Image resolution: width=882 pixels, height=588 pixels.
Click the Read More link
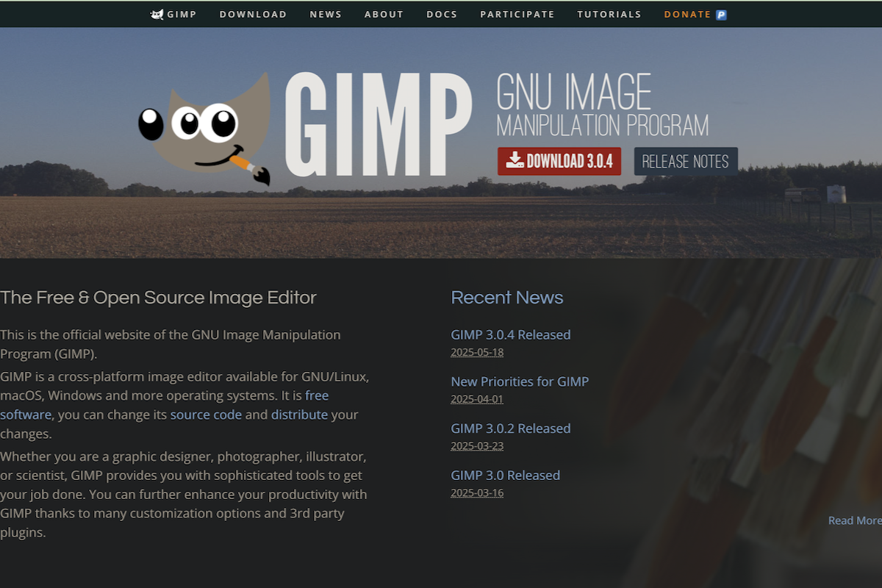pos(855,520)
